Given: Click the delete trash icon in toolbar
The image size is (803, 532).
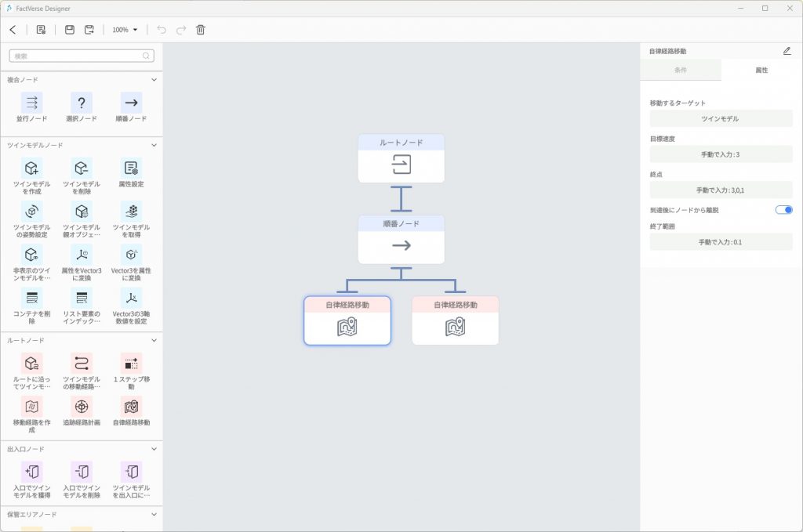Looking at the screenshot, I should pyautogui.click(x=201, y=30).
